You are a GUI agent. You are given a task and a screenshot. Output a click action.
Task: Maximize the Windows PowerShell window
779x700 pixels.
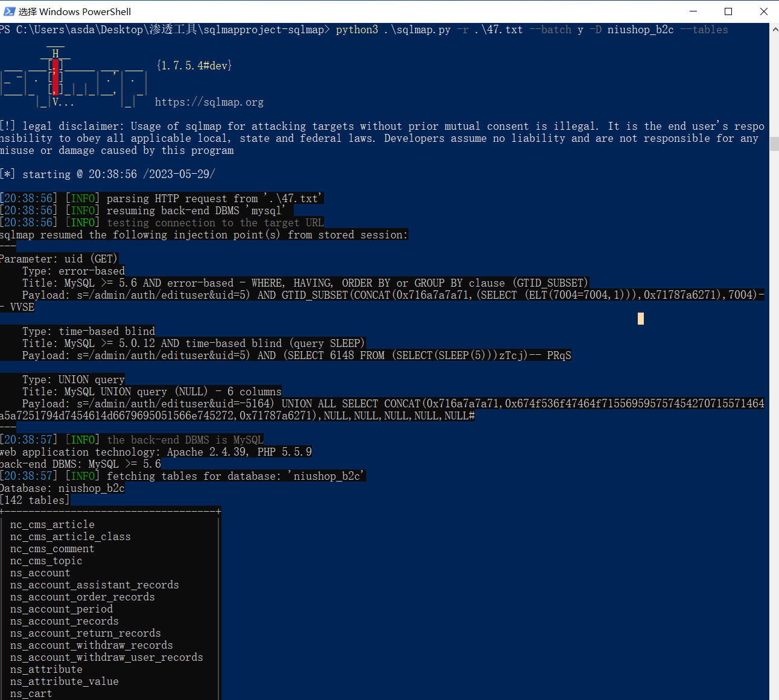(728, 11)
